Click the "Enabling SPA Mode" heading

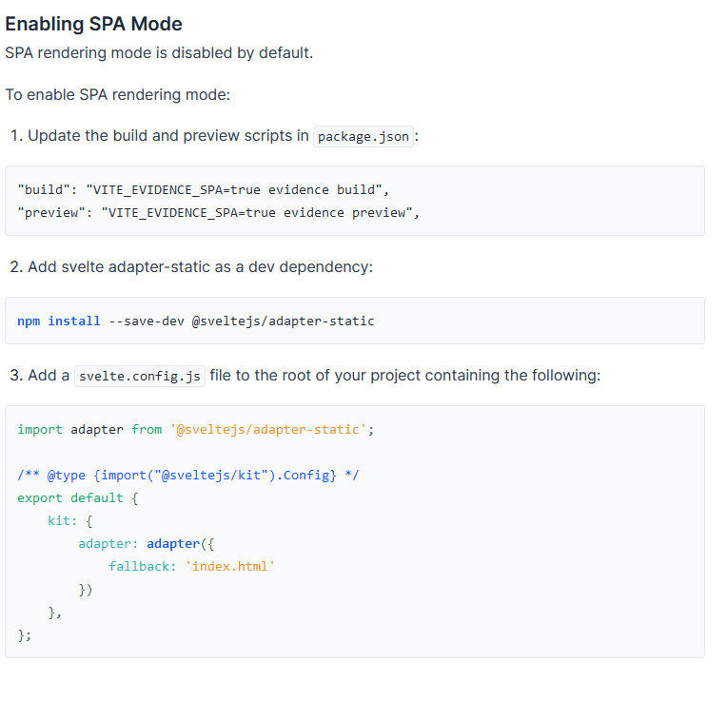(x=93, y=24)
